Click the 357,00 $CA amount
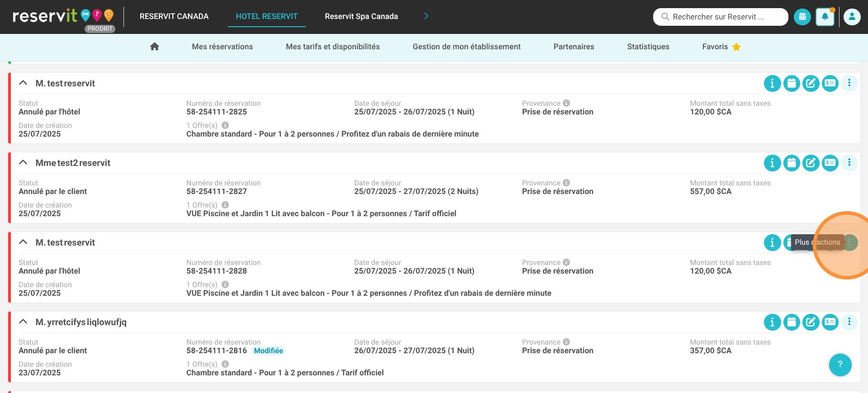This screenshot has width=868, height=393. click(711, 350)
